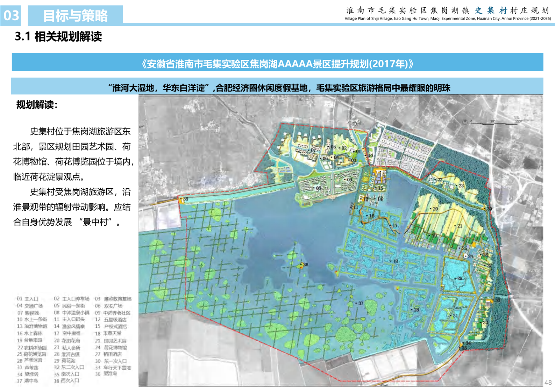Image resolution: width=555 pixels, height=392 pixels.
Task: Select the '目标与策略' section title tab
Action: point(75,15)
